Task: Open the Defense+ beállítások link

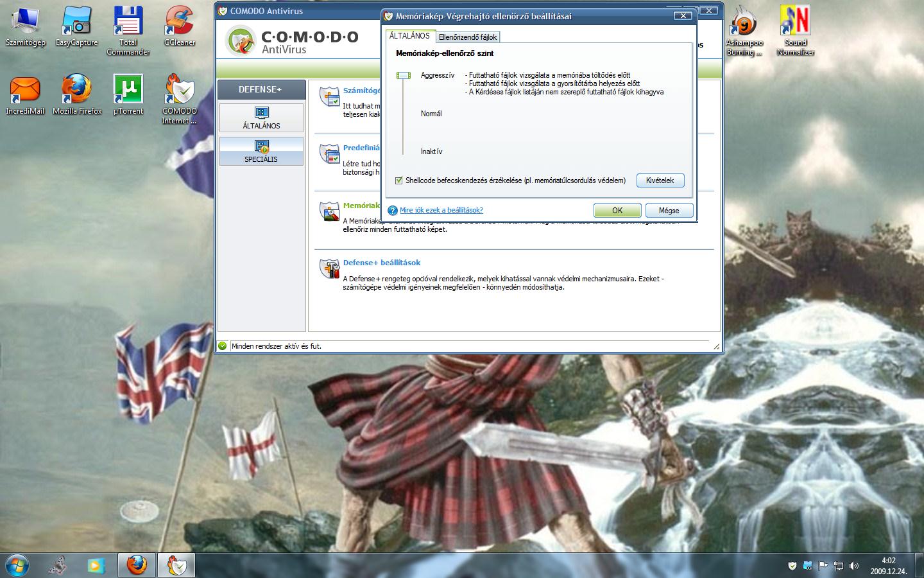Action: tap(382, 263)
